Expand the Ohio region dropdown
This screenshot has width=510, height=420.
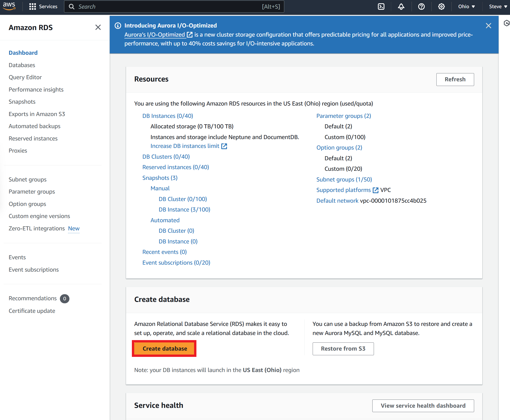[x=466, y=7]
